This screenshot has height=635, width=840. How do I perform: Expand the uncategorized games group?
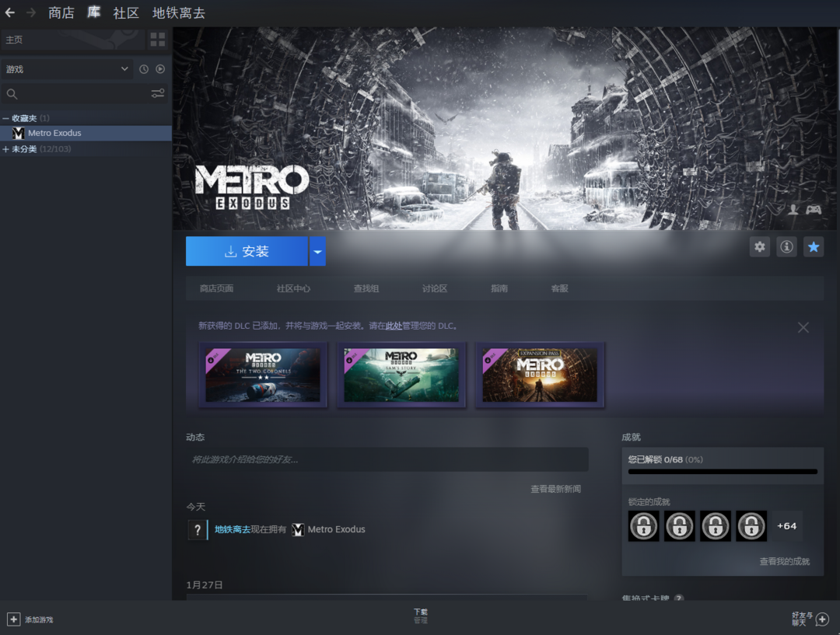pos(6,149)
